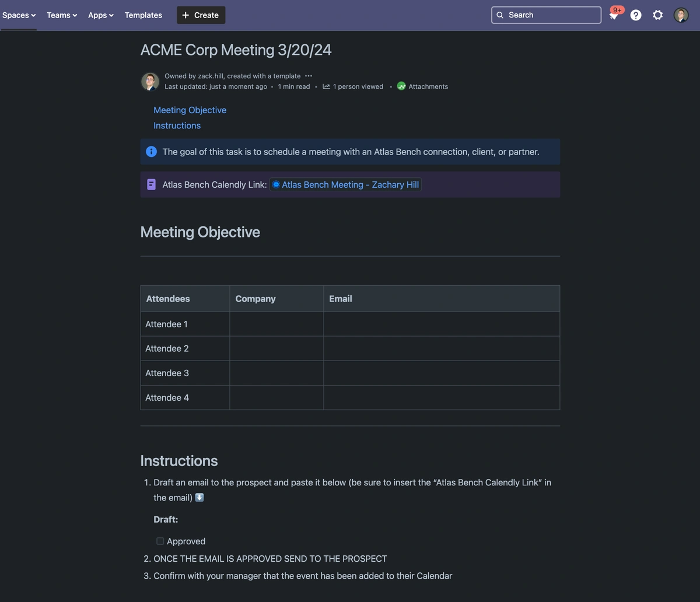Click the plus icon on Create button
This screenshot has height=602, width=700.
click(185, 15)
